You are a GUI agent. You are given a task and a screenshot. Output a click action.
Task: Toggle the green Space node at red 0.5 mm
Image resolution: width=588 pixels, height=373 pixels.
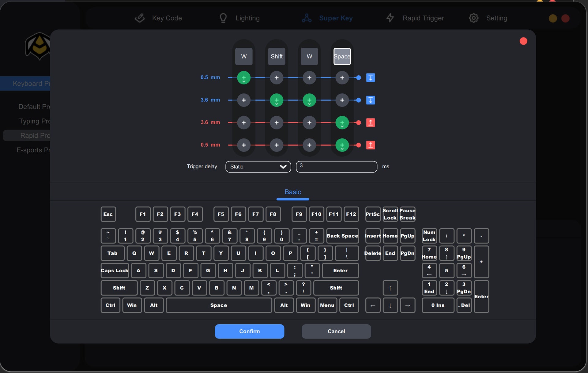click(342, 145)
